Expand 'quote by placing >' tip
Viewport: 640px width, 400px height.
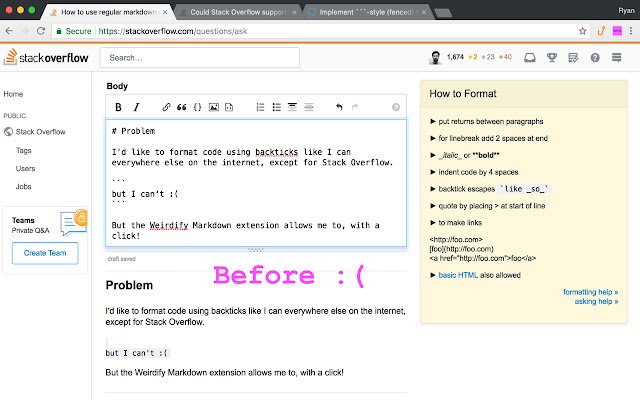[x=488, y=206]
